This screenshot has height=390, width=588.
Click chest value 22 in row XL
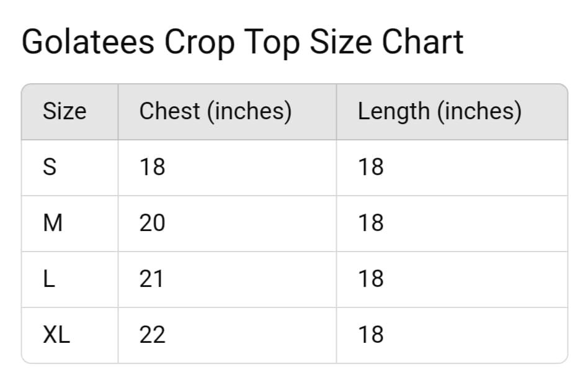click(152, 335)
